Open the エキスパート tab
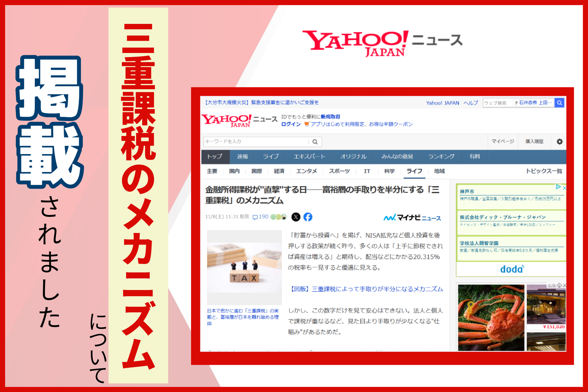 coord(309,156)
